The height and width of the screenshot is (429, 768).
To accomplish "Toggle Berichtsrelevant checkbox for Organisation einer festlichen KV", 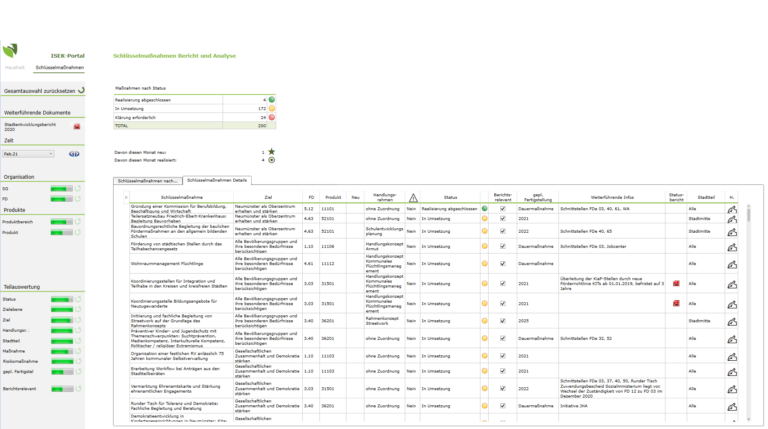I will click(x=503, y=356).
